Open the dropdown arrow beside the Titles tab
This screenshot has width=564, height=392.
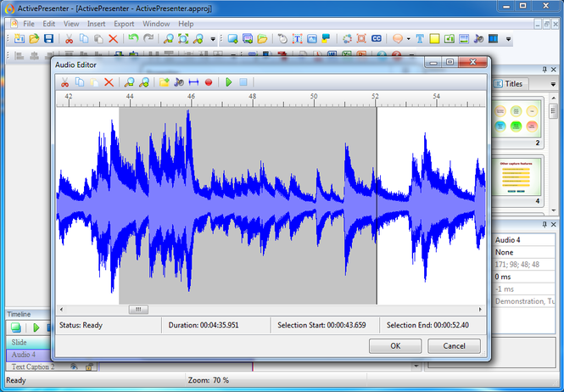(x=553, y=84)
